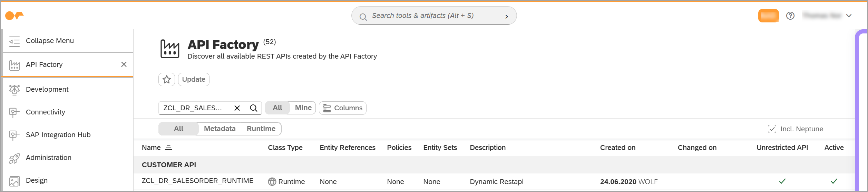Click the Connectivity icon in the sidebar

[x=14, y=112]
